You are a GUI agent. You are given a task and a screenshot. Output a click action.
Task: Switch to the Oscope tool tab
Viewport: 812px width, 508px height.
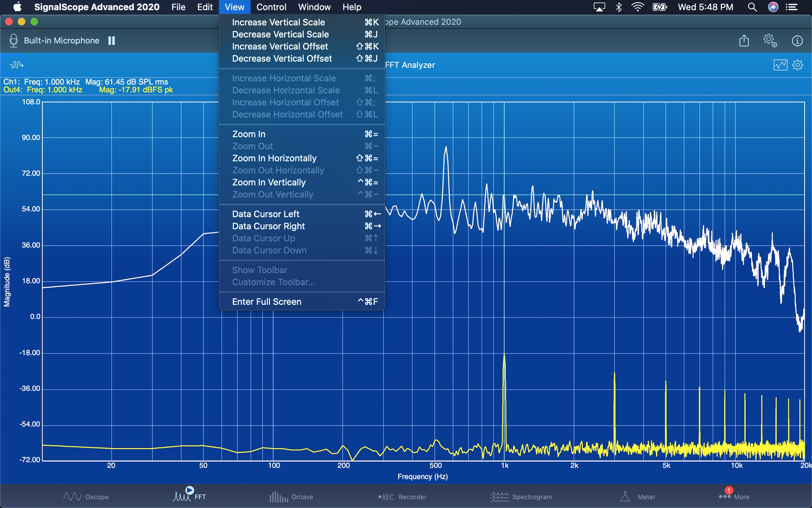(x=86, y=497)
